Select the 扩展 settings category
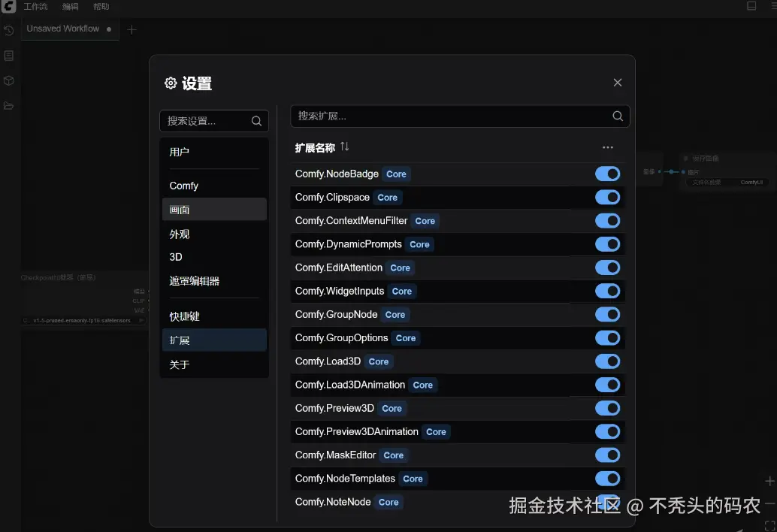The width and height of the screenshot is (777, 532). pyautogui.click(x=214, y=340)
